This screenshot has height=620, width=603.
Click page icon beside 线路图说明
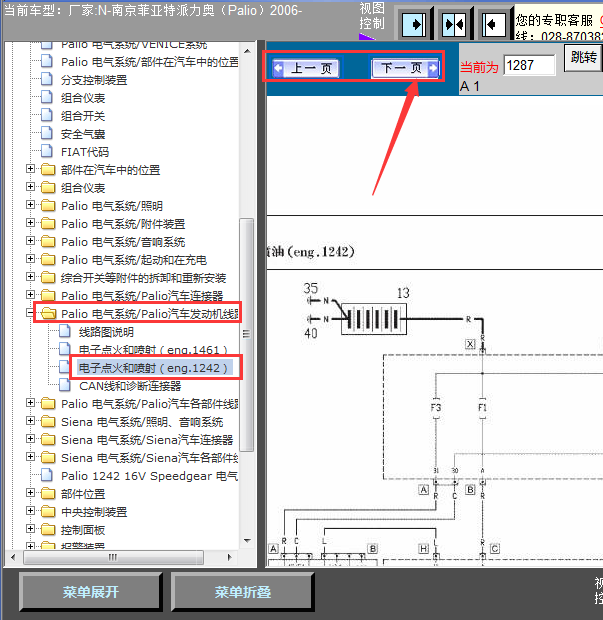click(x=64, y=331)
